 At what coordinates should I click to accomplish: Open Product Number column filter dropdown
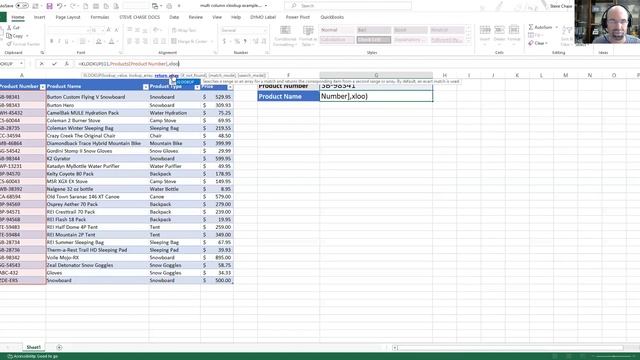[x=42, y=87]
